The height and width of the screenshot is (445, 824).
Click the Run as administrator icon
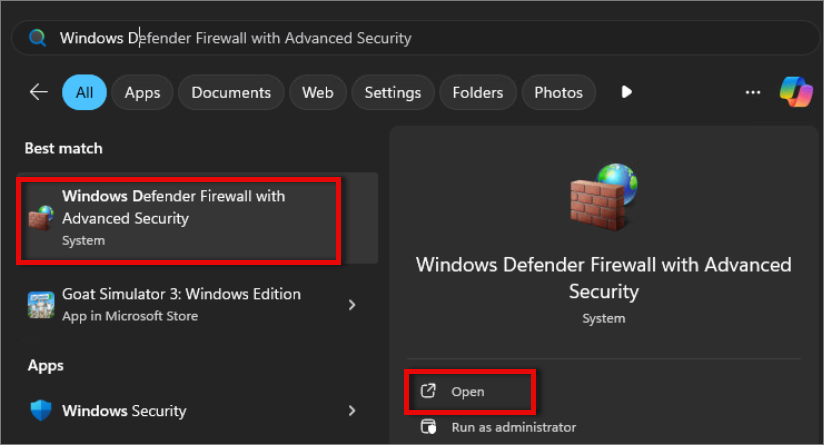click(428, 426)
